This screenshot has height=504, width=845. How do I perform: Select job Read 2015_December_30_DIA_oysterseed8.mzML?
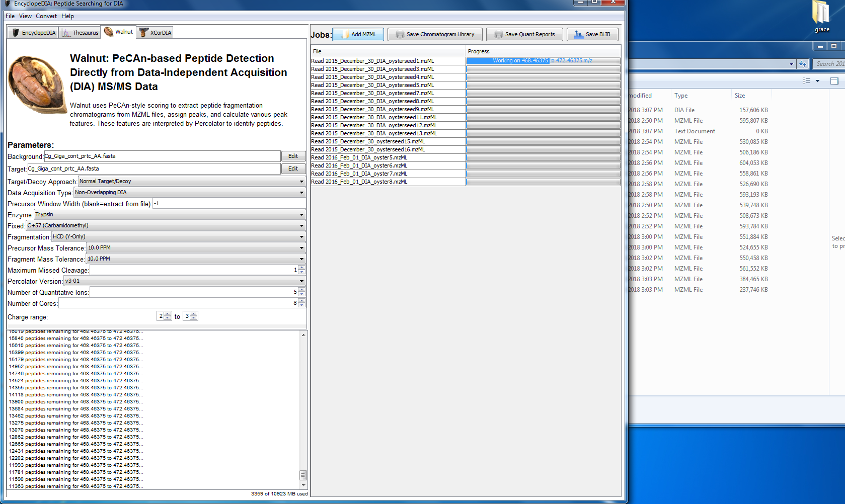(x=388, y=101)
